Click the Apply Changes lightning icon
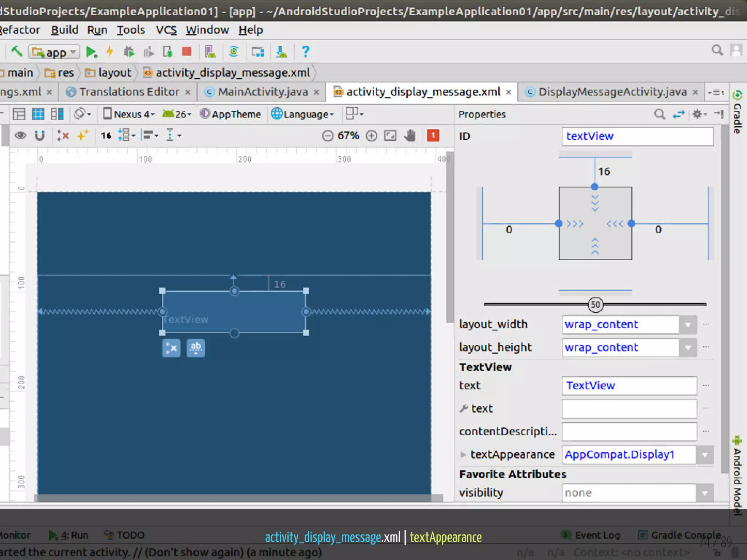Viewport: 747px width, 560px height. (109, 51)
